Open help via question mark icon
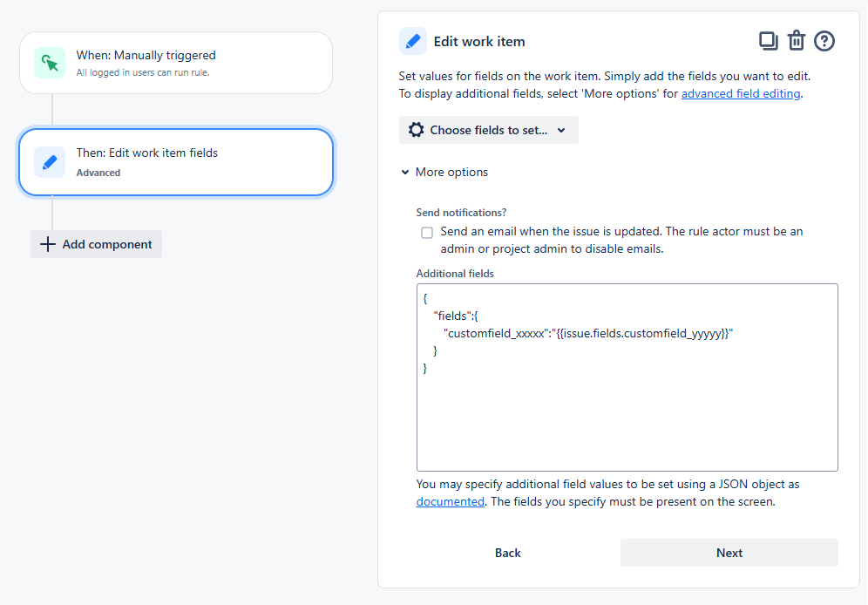This screenshot has width=868, height=605. tap(824, 41)
